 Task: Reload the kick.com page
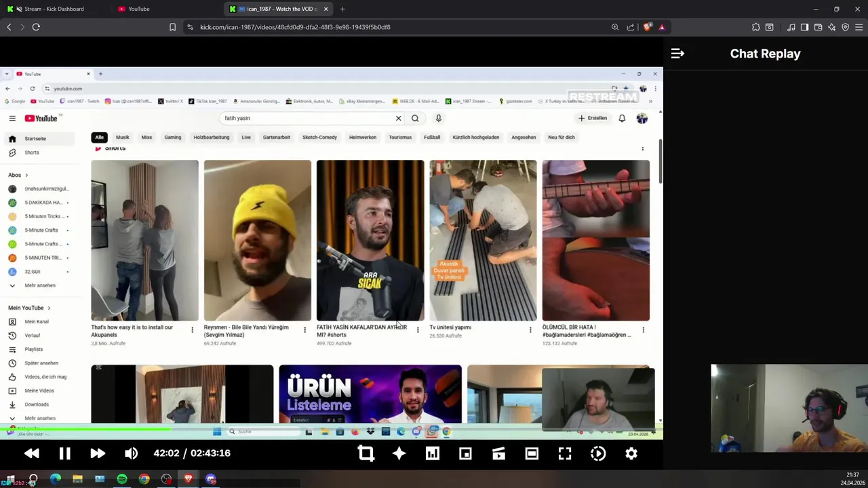pyautogui.click(x=36, y=27)
